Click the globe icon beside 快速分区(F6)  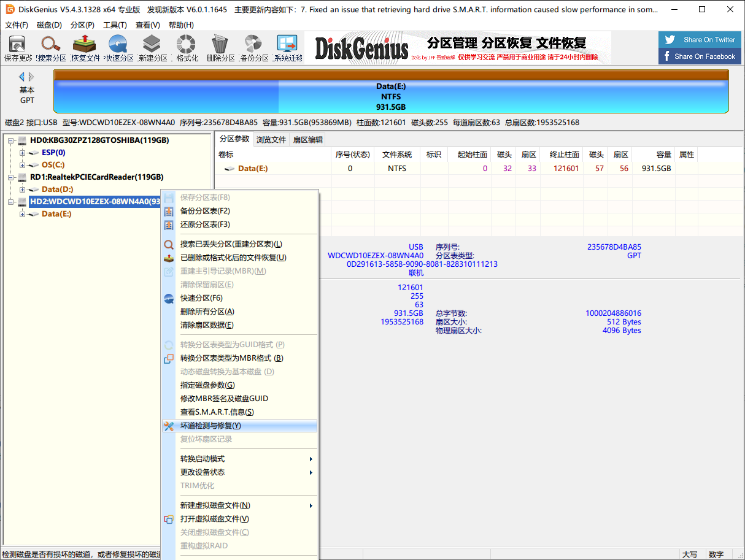(169, 298)
